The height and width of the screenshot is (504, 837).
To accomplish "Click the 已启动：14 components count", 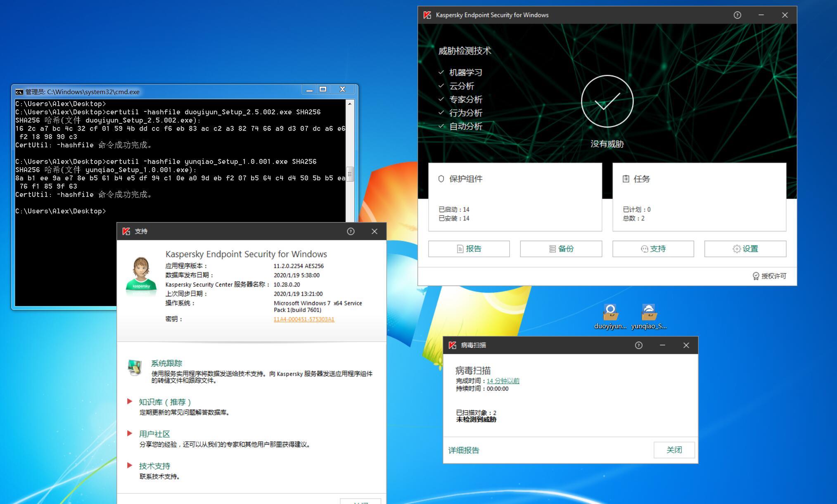I will point(454,210).
